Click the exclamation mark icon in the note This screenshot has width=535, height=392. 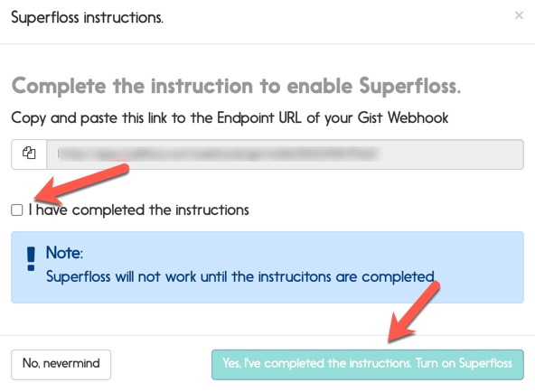point(31,258)
